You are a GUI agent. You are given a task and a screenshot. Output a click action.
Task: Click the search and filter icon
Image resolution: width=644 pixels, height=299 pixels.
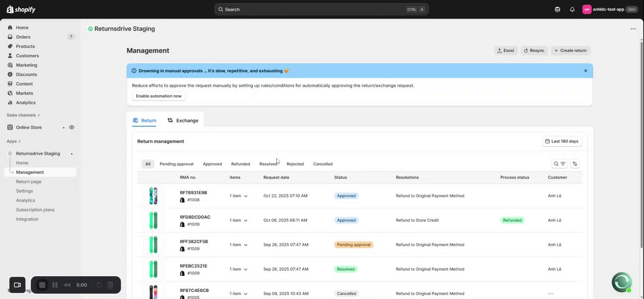coord(559,164)
